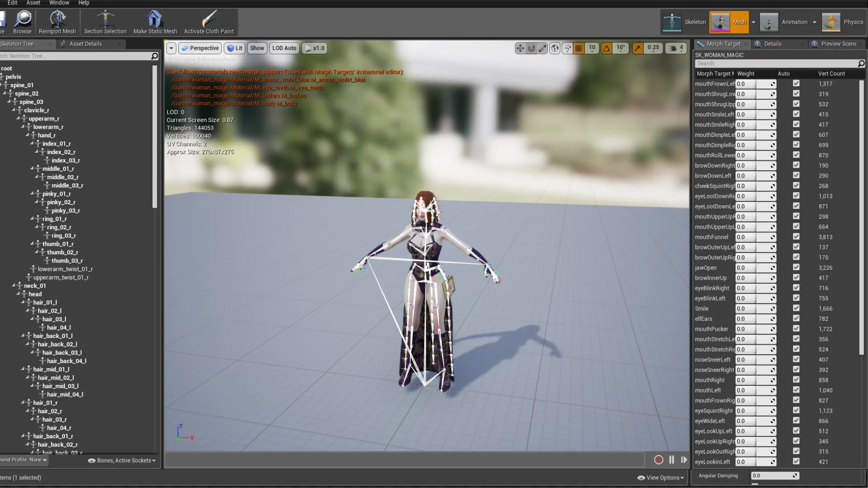The height and width of the screenshot is (488, 868).
Task: Open the Edit menu
Action: 12,3
